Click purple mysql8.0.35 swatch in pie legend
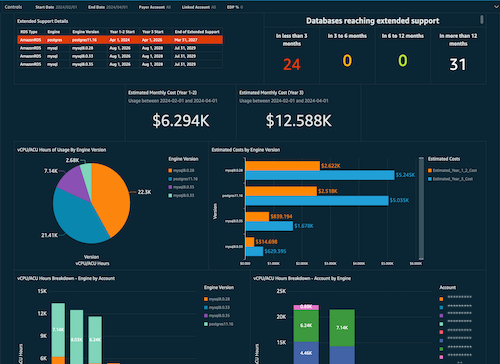Image resolution: width=500 pixels, height=364 pixels. coord(170,187)
